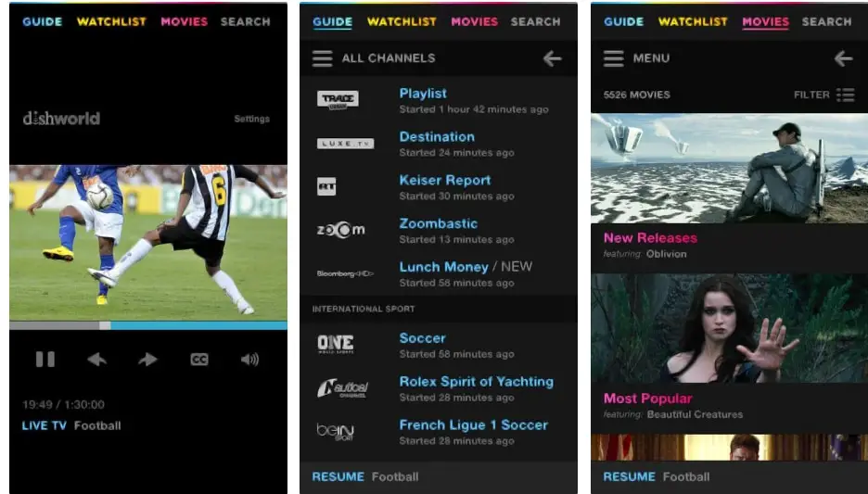Screen dimensions: 868x494
Task: Open the Destination program
Action: point(437,136)
